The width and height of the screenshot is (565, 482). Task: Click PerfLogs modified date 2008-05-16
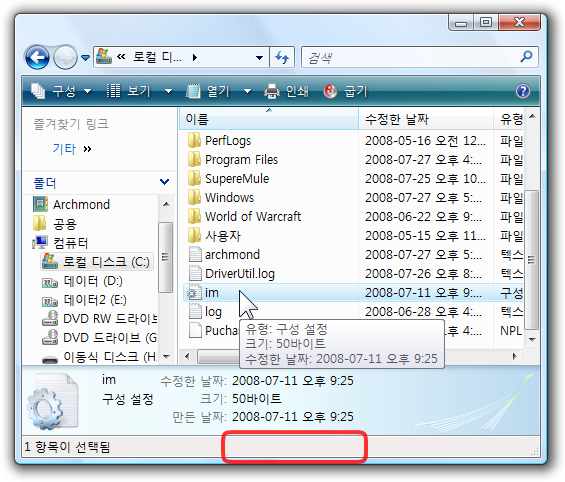425,140
